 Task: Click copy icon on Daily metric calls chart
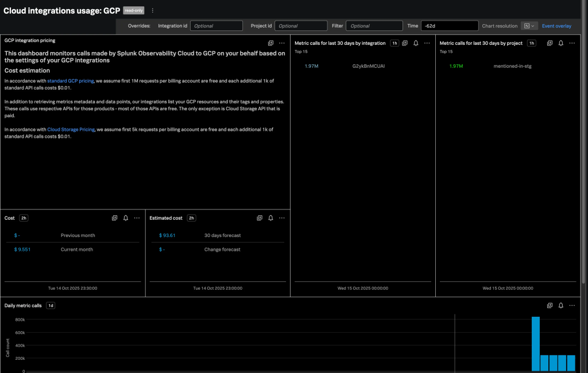[x=550, y=305]
